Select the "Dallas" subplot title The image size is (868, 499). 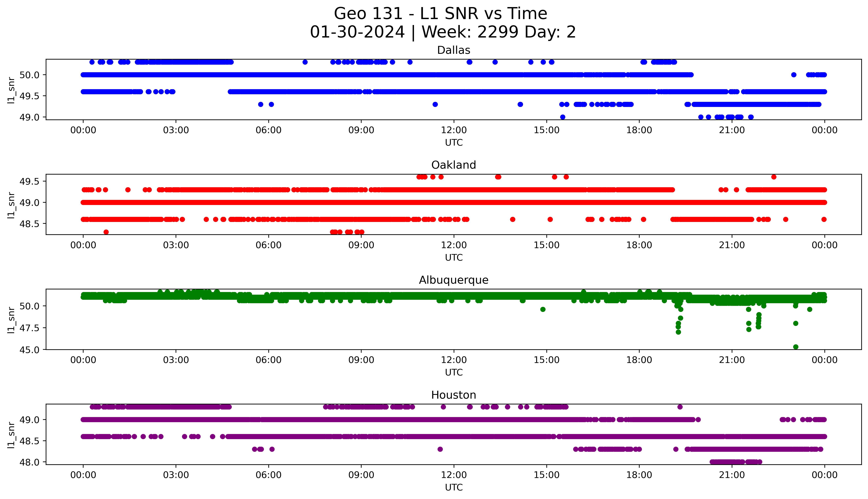pyautogui.click(x=454, y=50)
